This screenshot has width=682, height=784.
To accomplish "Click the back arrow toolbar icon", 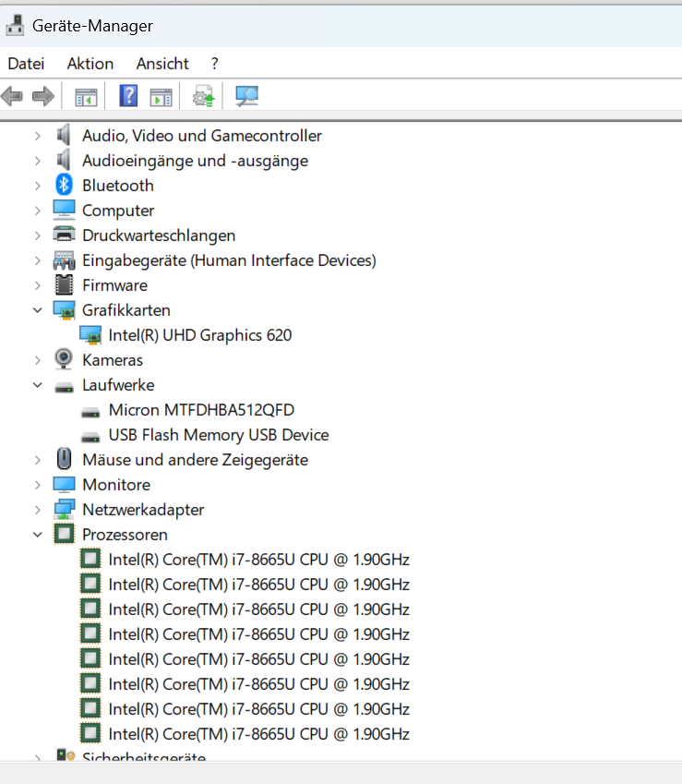I will [12, 96].
